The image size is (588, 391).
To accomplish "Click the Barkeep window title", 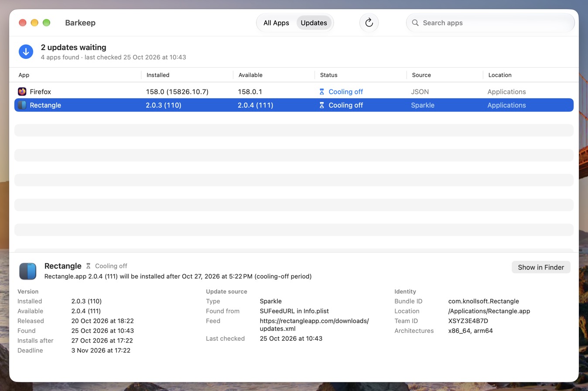I will [80, 23].
